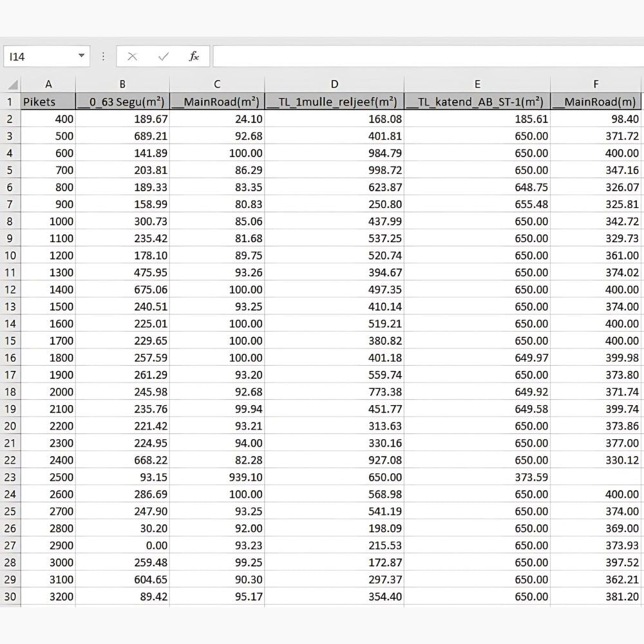
Task: Select column D header
Action: pyautogui.click(x=334, y=84)
